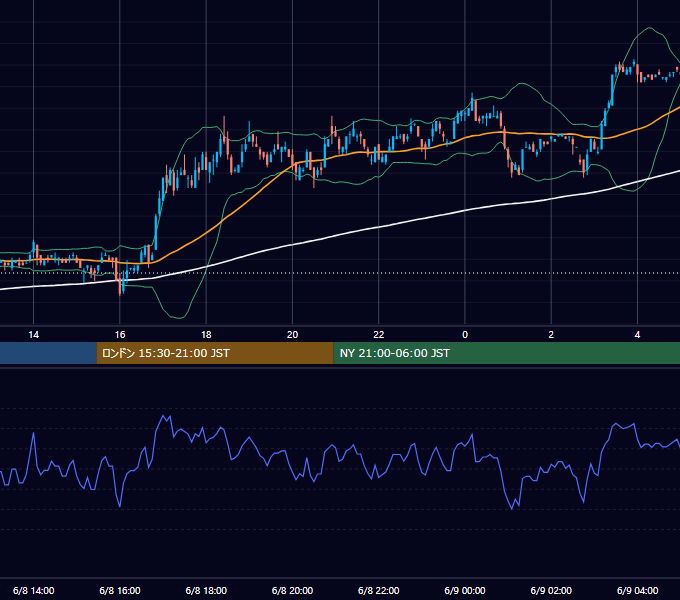Image resolution: width=680 pixels, height=600 pixels.
Task: Click the 6/8 14:00 date label
Action: tap(33, 590)
